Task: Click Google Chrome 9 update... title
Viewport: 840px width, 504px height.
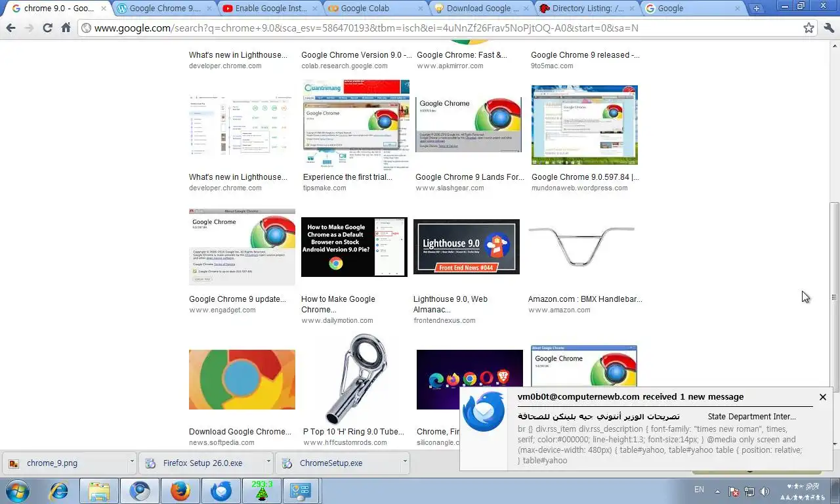Action: [x=238, y=299]
